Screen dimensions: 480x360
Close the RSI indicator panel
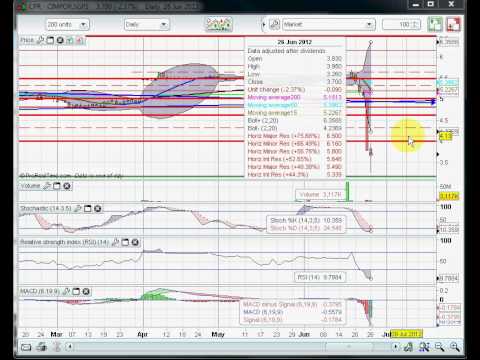pyautogui.click(x=135, y=242)
